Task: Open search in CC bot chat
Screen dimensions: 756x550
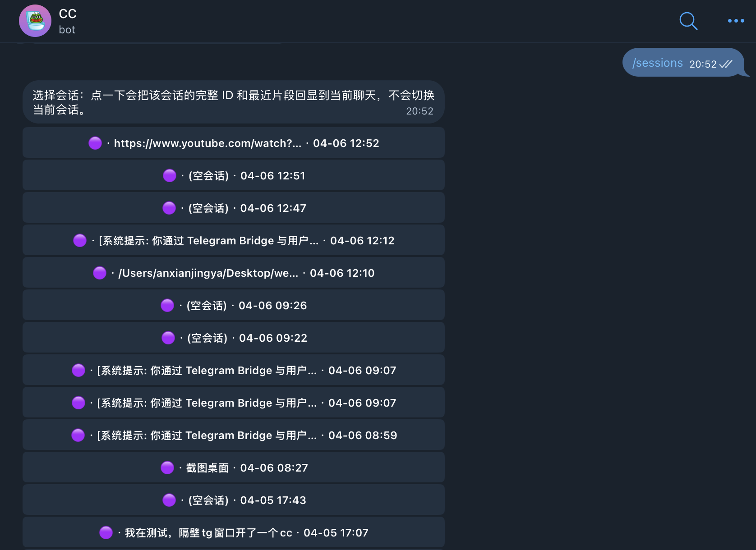Action: click(x=688, y=21)
